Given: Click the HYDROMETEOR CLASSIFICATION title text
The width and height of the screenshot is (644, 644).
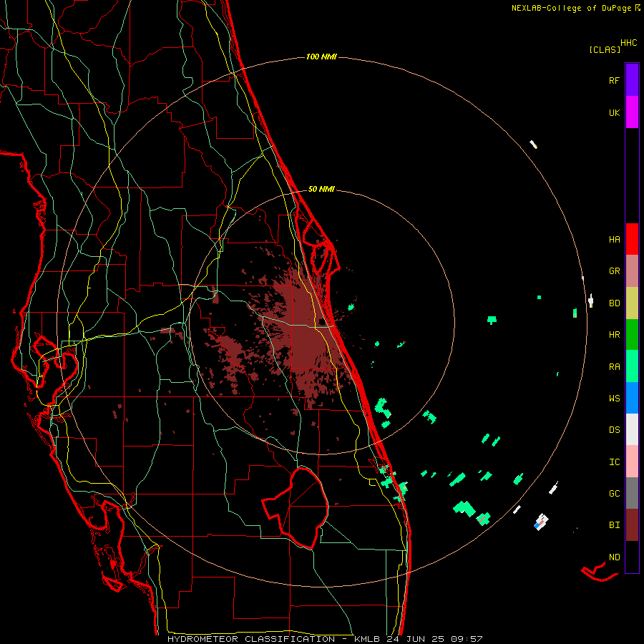Looking at the screenshot, I should 251,639.
